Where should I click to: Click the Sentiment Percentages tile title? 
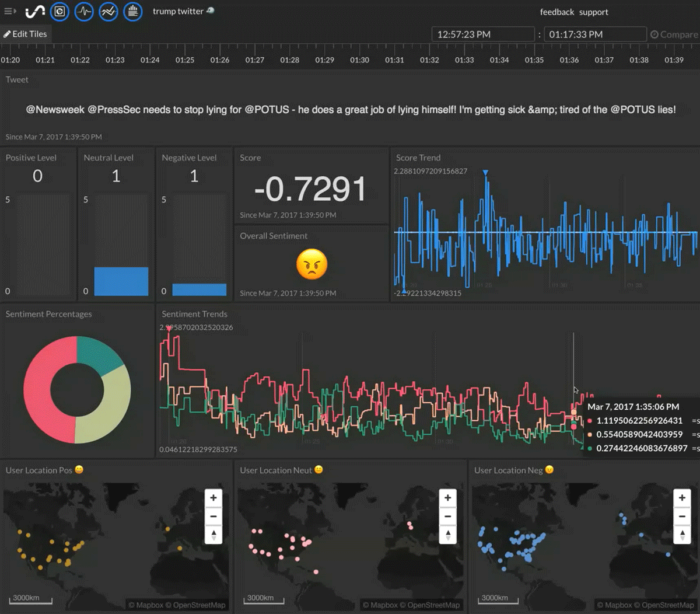[49, 314]
